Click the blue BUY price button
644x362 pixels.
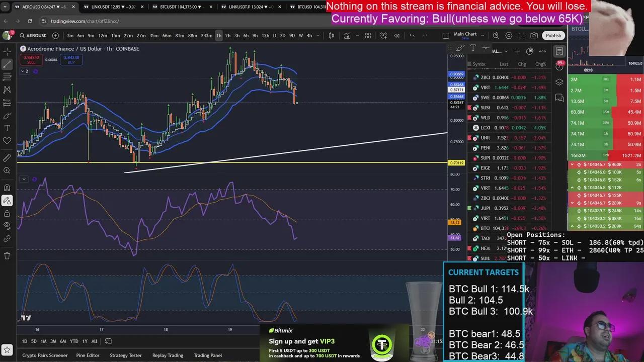coord(71,59)
